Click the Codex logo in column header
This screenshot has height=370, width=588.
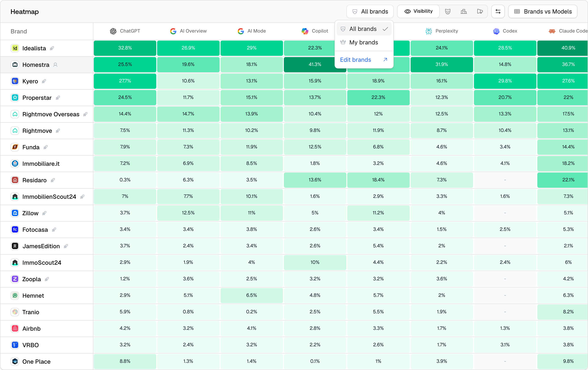pyautogui.click(x=496, y=31)
